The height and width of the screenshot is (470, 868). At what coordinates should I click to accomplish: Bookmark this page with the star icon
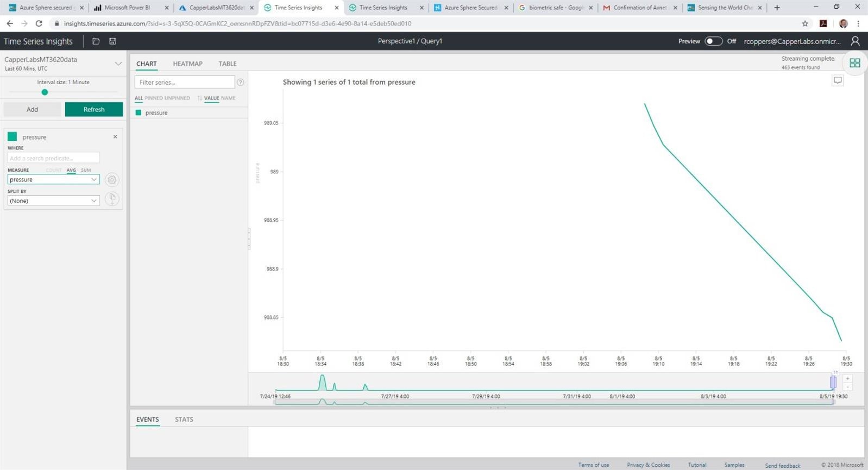(x=805, y=23)
